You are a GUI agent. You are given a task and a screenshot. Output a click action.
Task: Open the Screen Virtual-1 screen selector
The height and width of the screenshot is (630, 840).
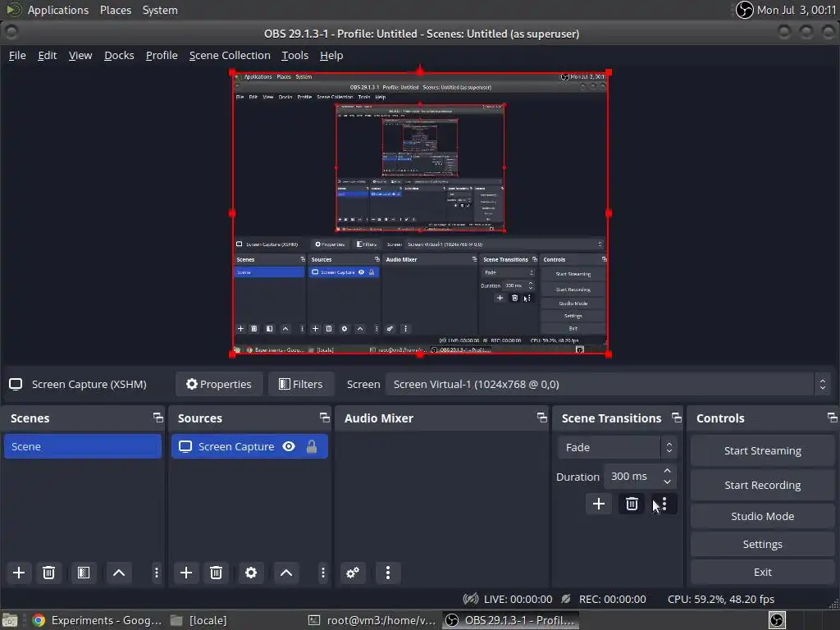pos(608,384)
